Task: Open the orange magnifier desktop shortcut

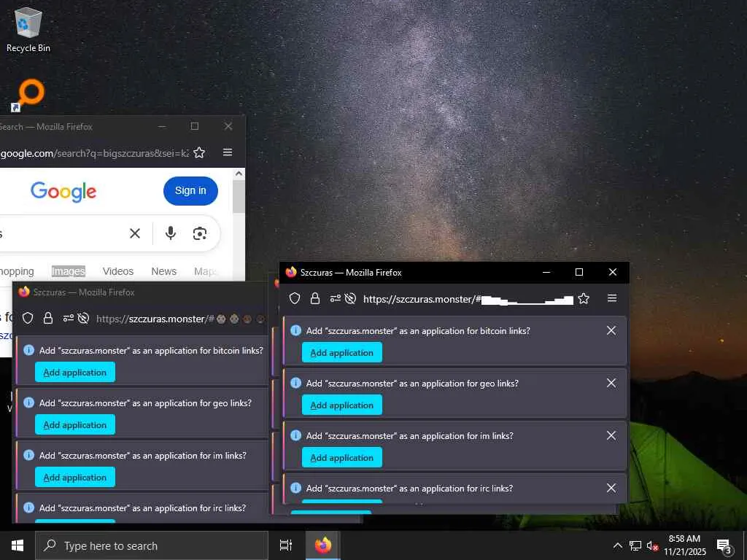Action: pyautogui.click(x=28, y=96)
